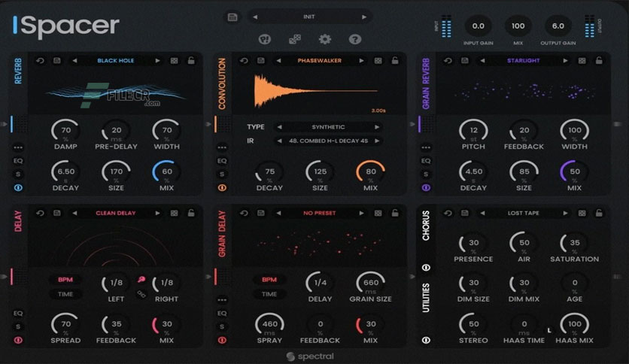This screenshot has height=364, width=629.
Task: Select next reverb preset after Black Hole
Action: point(158,60)
